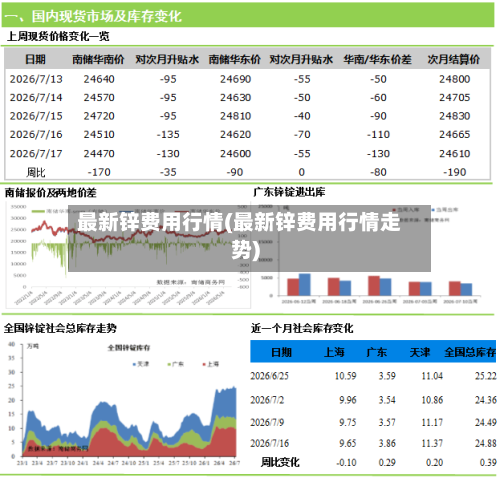The image size is (500, 478).
Task: Select the Tianjin value 11.04
Action: pos(432,376)
